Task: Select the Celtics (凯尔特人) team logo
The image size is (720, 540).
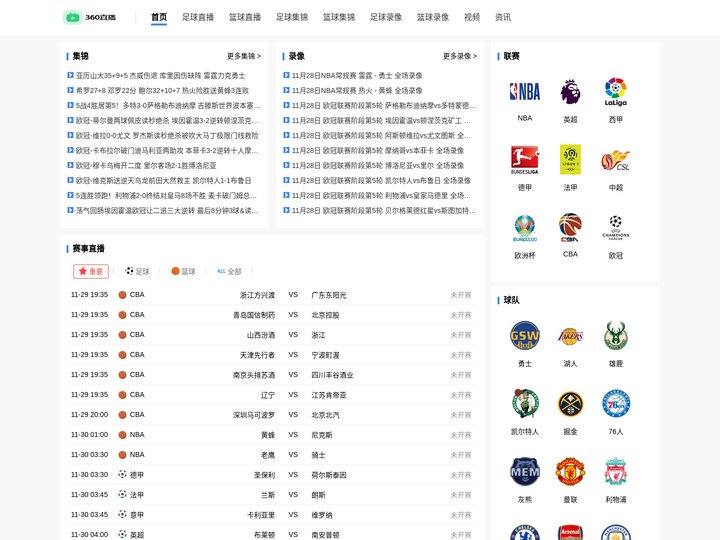Action: [524, 403]
